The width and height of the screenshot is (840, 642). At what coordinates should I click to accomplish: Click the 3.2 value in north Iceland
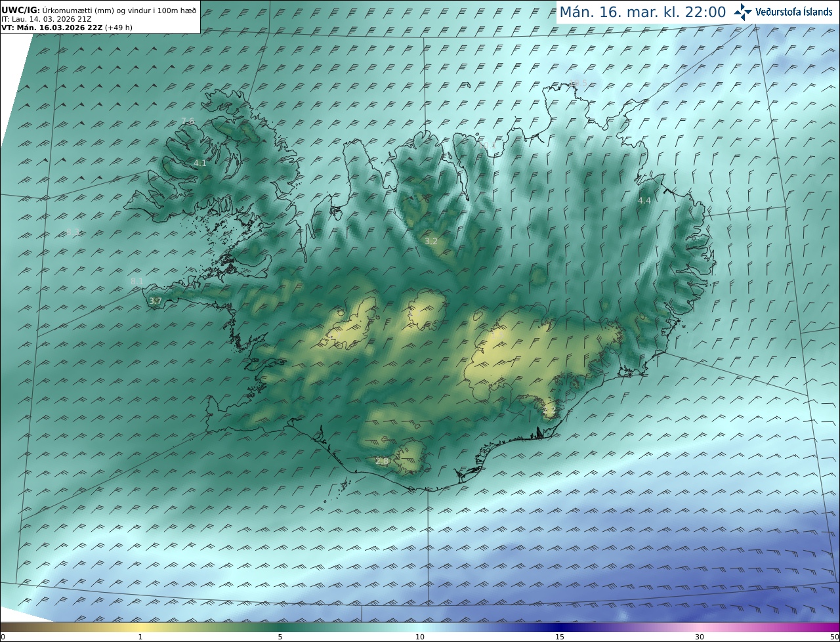(431, 241)
